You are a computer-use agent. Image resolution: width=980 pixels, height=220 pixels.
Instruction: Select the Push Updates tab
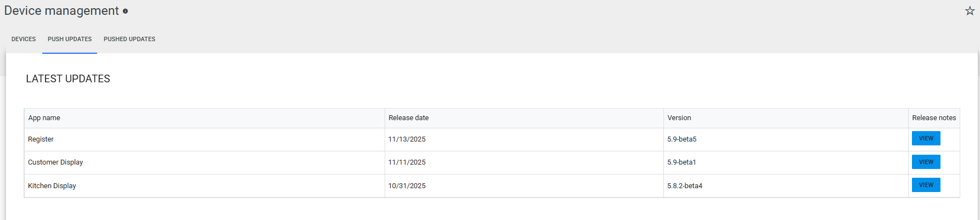click(70, 39)
